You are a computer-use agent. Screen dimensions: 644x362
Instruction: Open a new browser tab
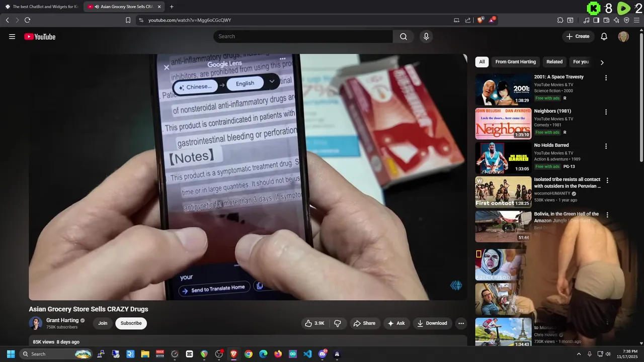click(x=172, y=7)
